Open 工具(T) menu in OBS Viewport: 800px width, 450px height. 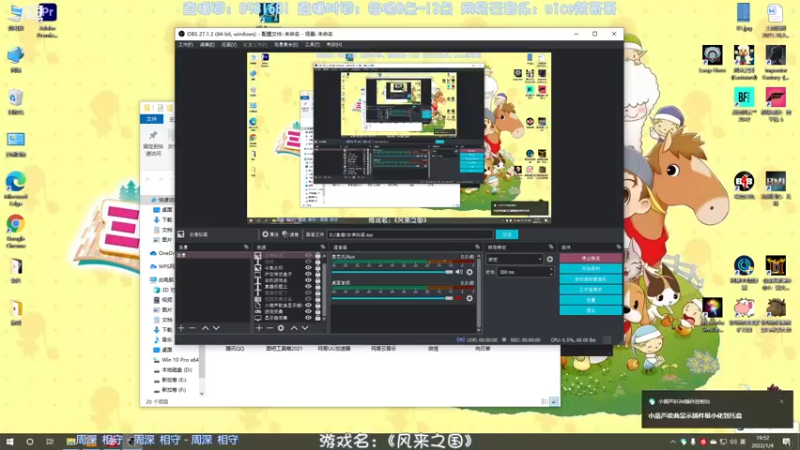(312, 45)
